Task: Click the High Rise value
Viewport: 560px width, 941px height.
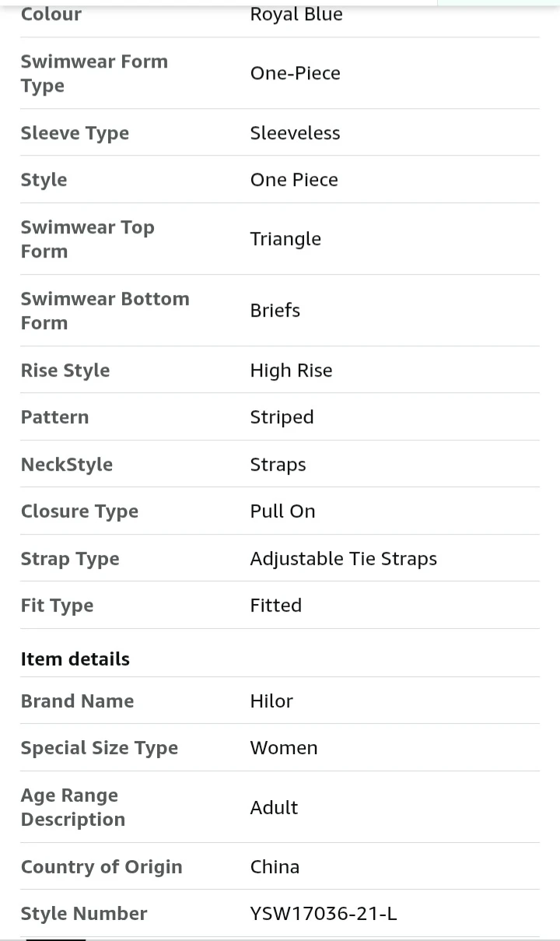Action: 291,370
